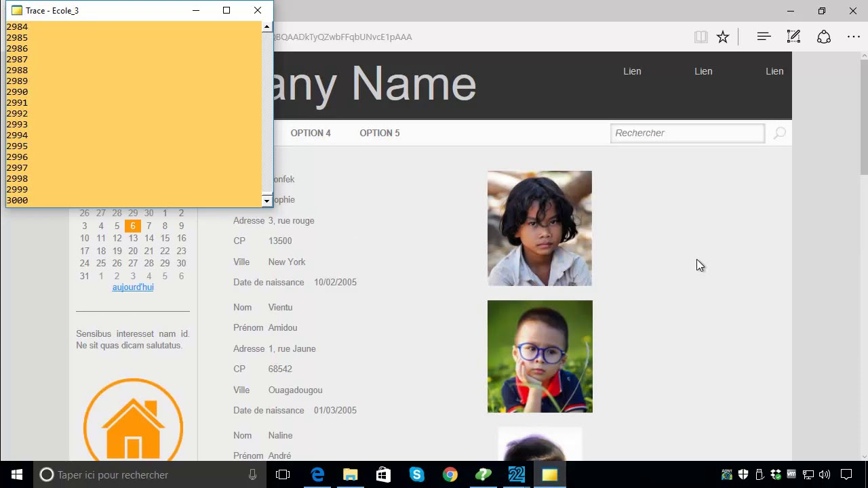Screen dimensions: 868x488
Task: Open Task View from the taskbar
Action: tap(283, 474)
